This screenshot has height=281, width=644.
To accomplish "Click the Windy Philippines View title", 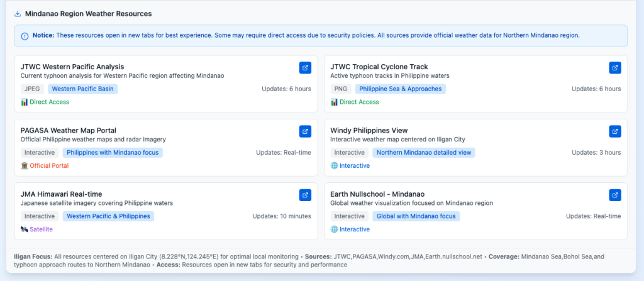I will pyautogui.click(x=369, y=130).
